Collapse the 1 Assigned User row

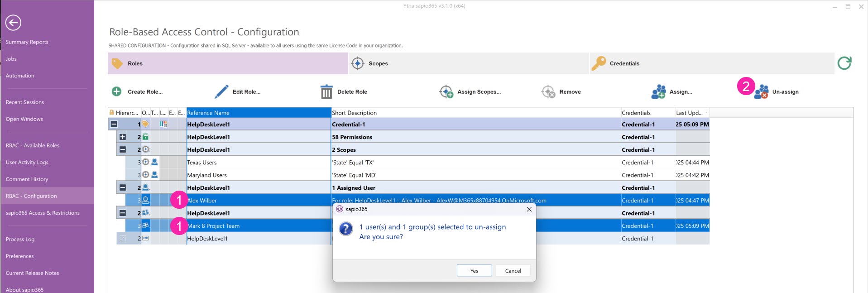click(x=123, y=187)
